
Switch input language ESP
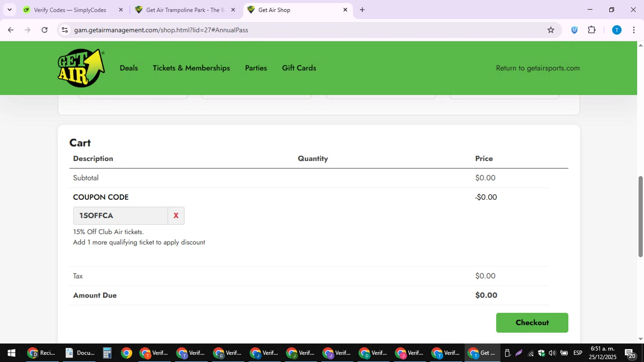[578, 353]
